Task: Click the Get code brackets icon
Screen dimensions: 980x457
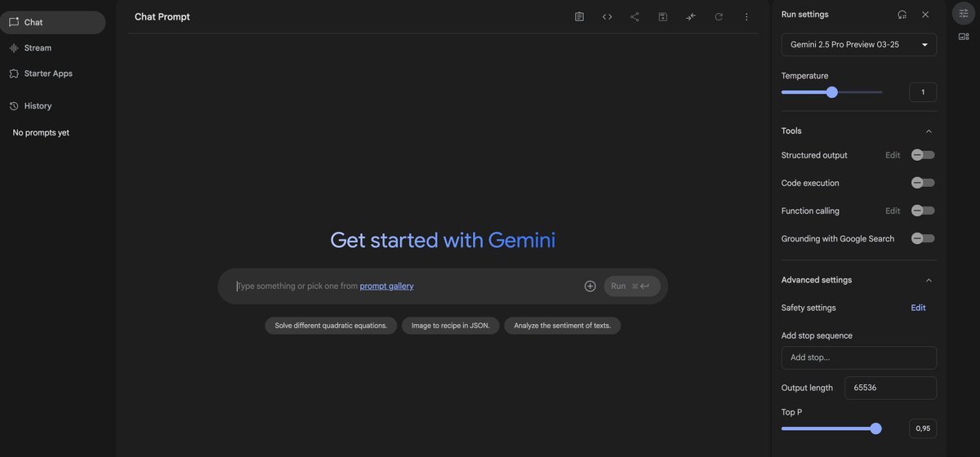Action: pos(607,16)
